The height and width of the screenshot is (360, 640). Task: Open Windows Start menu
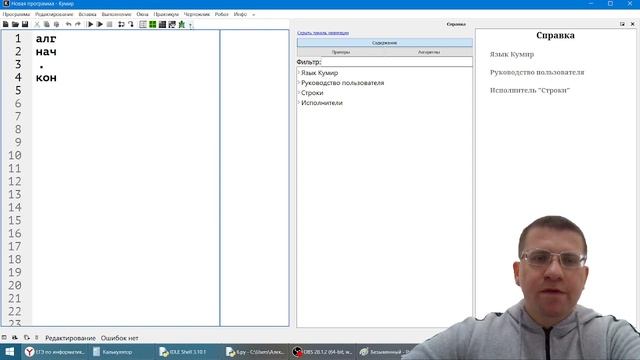(x=10, y=352)
